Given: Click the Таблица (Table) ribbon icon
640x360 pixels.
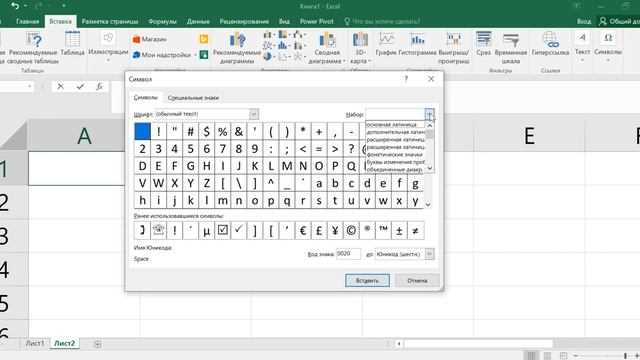Looking at the screenshot, I should [x=72, y=43].
